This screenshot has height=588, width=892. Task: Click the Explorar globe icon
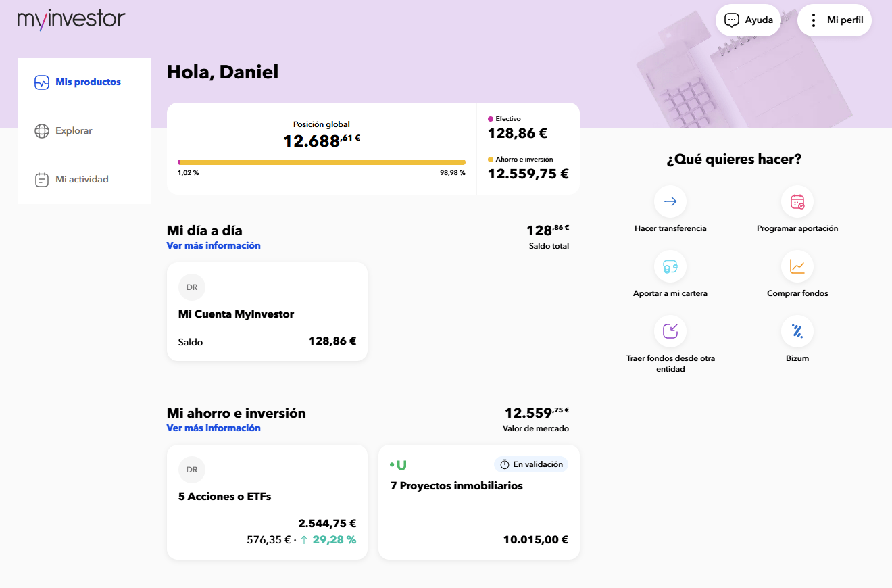[x=42, y=131]
